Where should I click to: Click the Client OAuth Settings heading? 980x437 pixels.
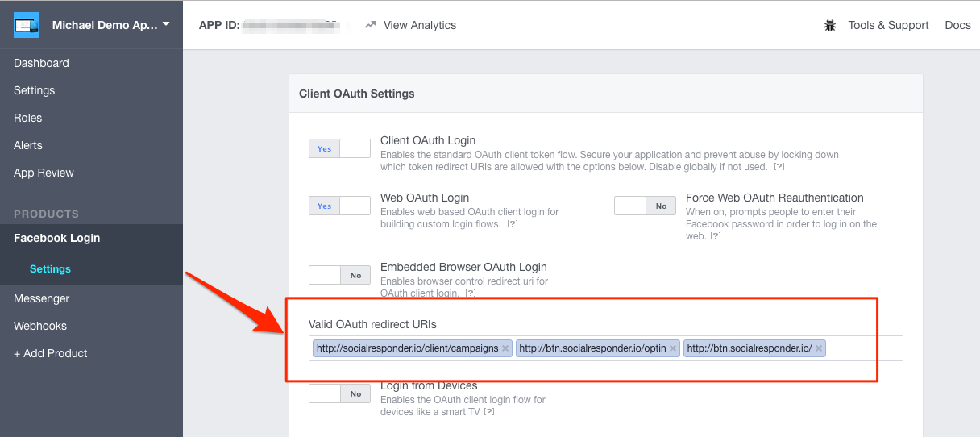(x=357, y=94)
